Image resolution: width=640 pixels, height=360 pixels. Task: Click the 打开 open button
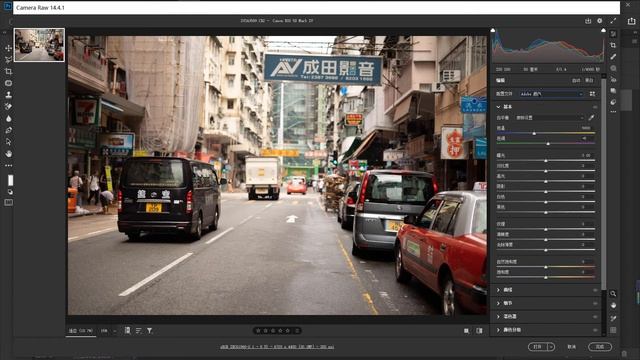point(538,347)
